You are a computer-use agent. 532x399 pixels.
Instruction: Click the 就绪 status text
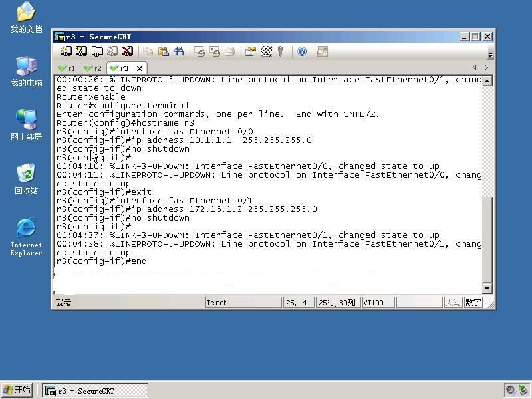point(63,303)
